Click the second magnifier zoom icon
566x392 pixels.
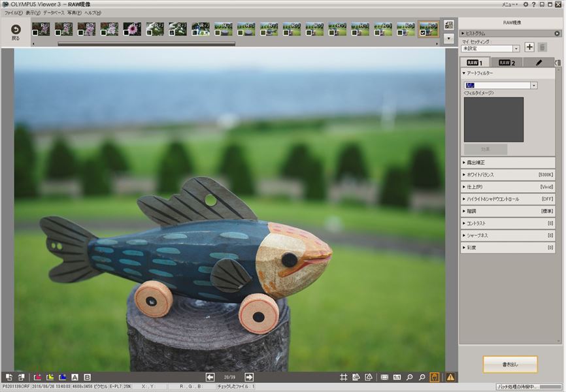(x=422, y=377)
